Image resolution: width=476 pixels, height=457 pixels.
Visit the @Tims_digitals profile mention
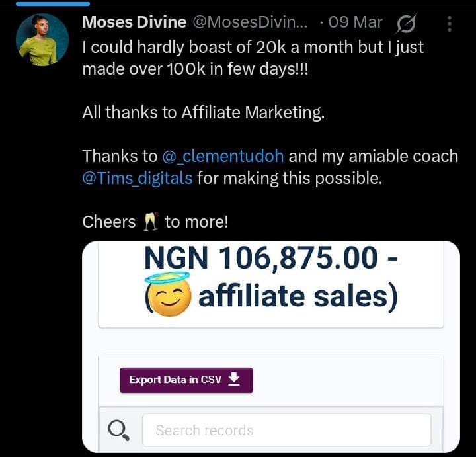pyautogui.click(x=138, y=179)
